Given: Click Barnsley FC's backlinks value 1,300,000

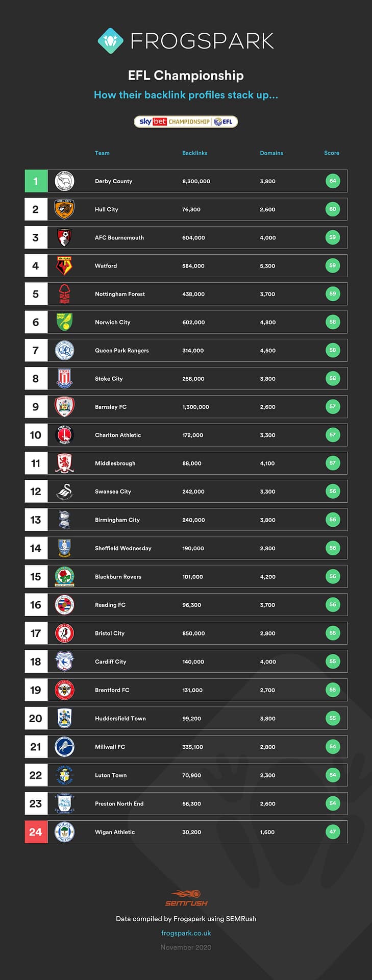Looking at the screenshot, I should (195, 407).
